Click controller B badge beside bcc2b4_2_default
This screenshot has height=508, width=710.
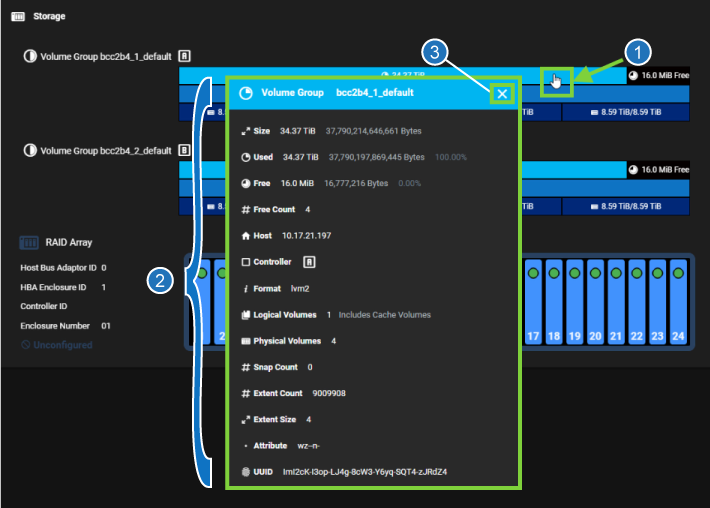(x=184, y=151)
